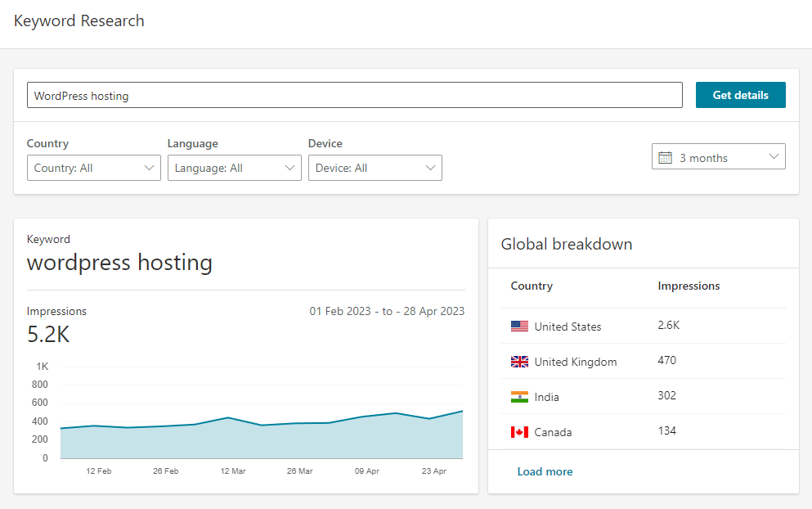Click the Keyword Research page title

tap(79, 20)
